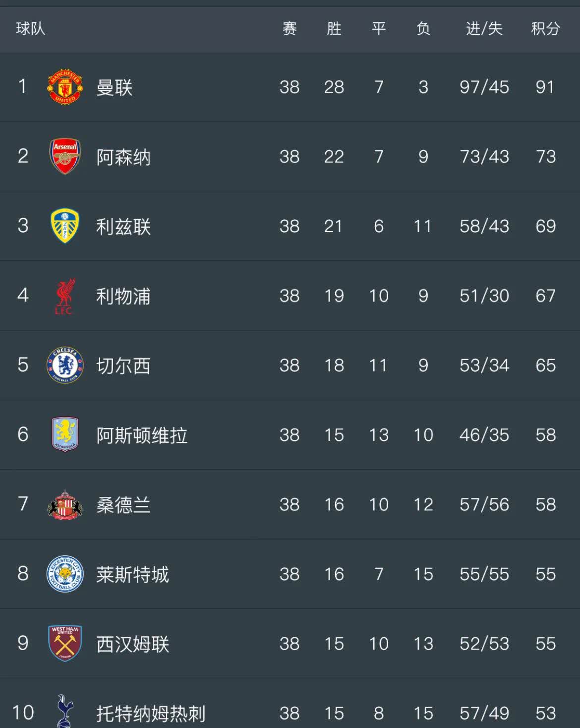Open team name 阿森纳
The height and width of the screenshot is (728, 580).
(123, 157)
